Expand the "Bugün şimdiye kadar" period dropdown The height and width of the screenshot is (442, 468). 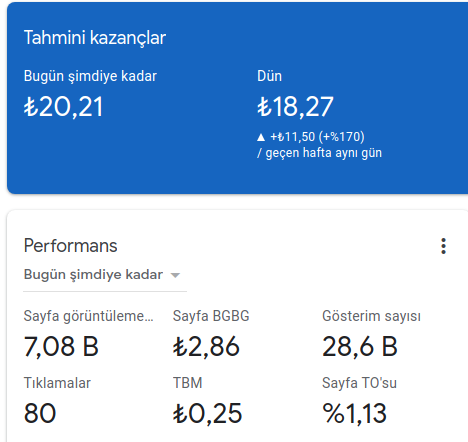point(105,275)
